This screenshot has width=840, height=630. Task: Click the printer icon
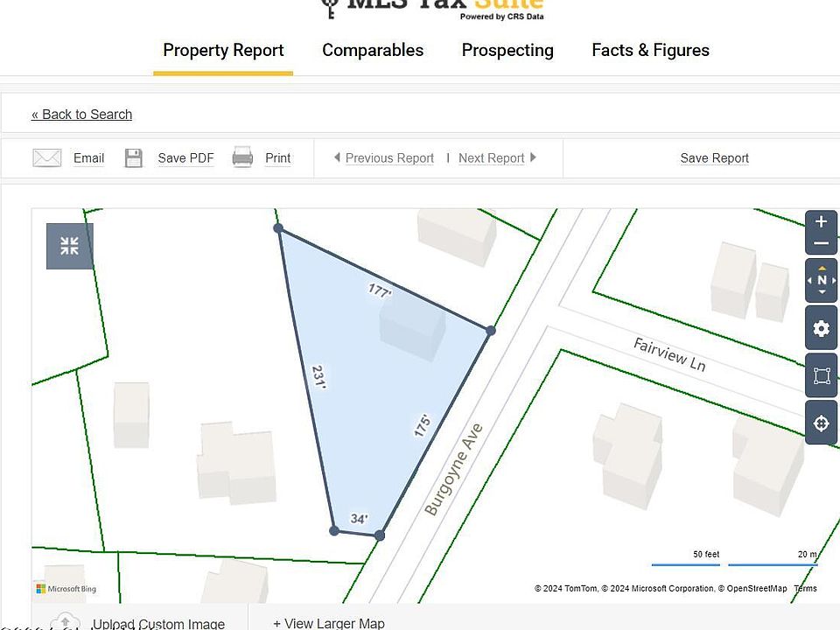click(242, 158)
